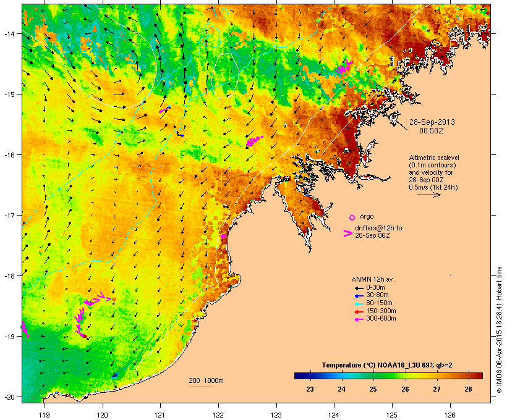Click the '150-300m' depth label
The image size is (507, 420).
tap(381, 311)
